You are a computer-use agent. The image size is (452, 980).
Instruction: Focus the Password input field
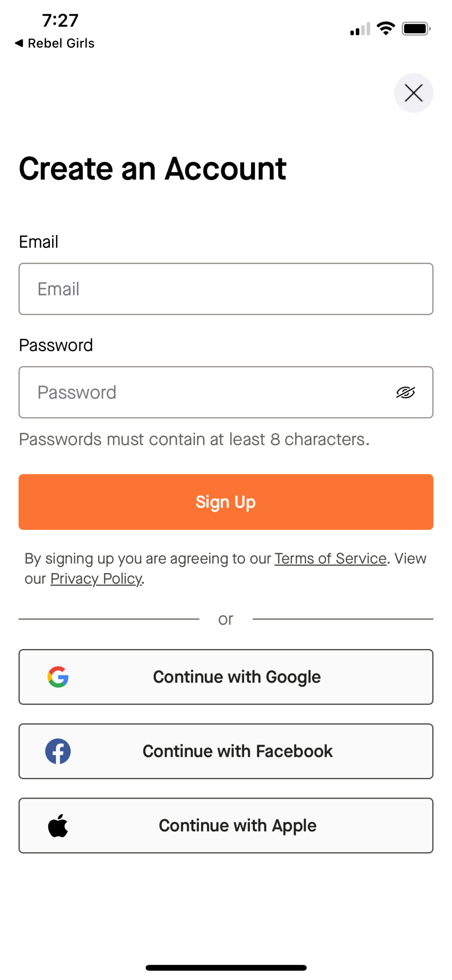click(x=207, y=392)
